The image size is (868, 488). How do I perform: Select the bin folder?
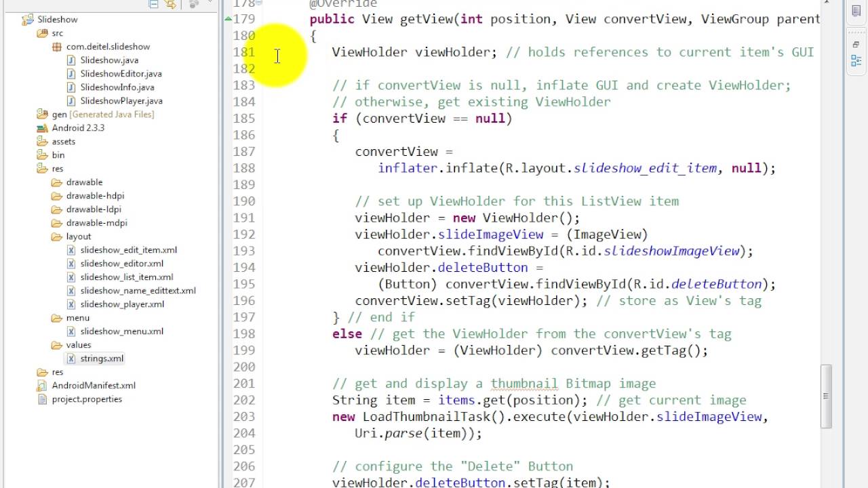[x=58, y=155]
